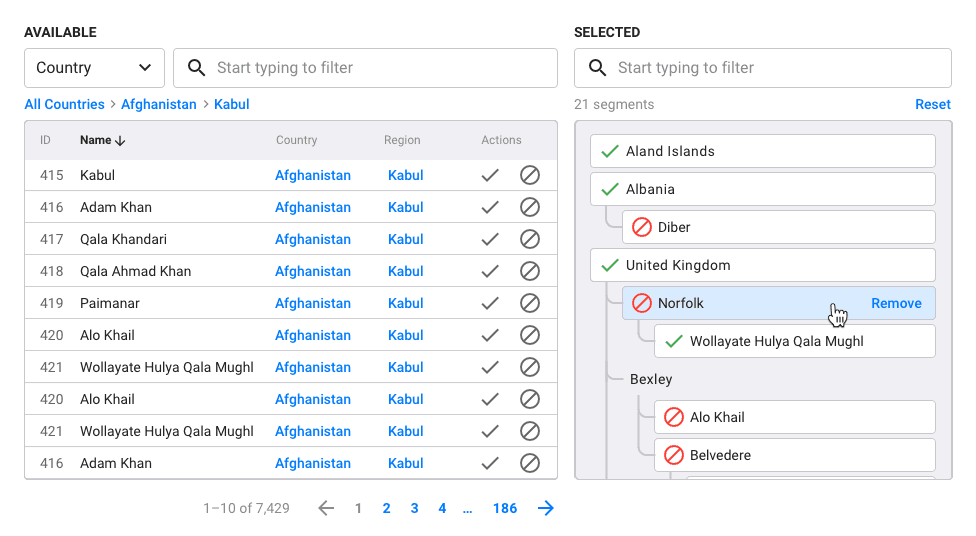Open the Country dropdown
Image resolution: width=976 pixels, height=536 pixels.
[x=94, y=68]
